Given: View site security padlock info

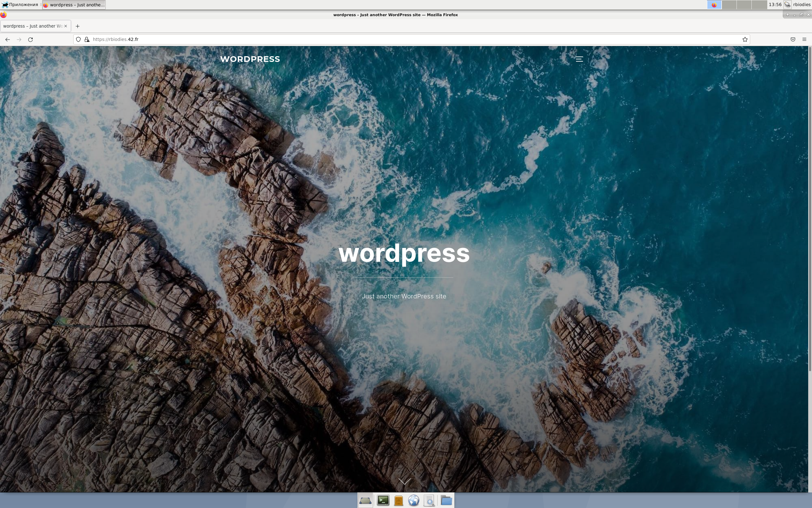Looking at the screenshot, I should 87,39.
